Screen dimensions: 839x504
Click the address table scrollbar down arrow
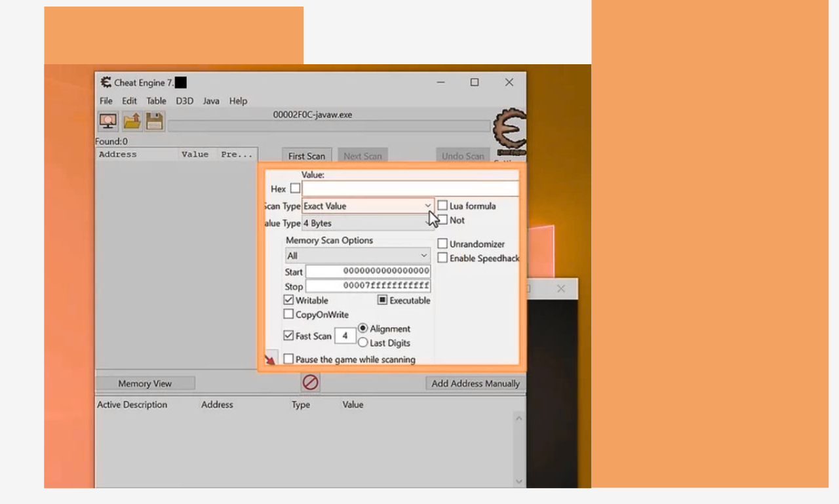coord(518,481)
